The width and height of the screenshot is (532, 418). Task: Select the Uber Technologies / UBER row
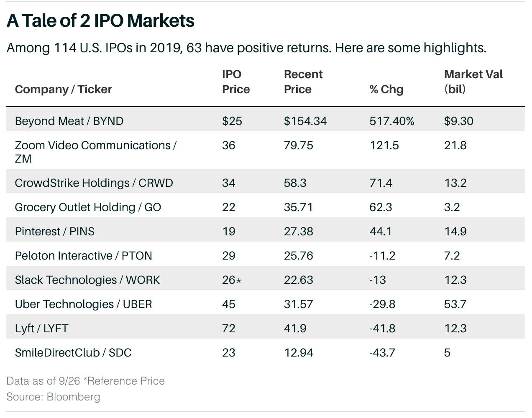coord(83,304)
